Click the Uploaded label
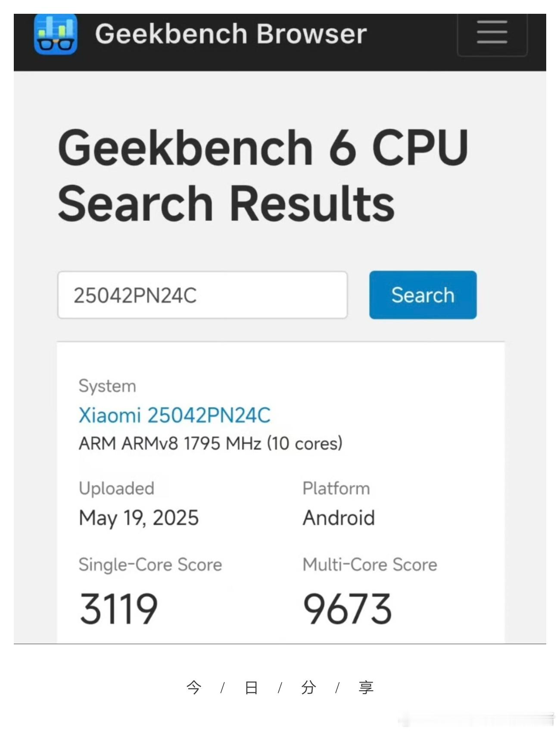The height and width of the screenshot is (732, 560). (116, 488)
